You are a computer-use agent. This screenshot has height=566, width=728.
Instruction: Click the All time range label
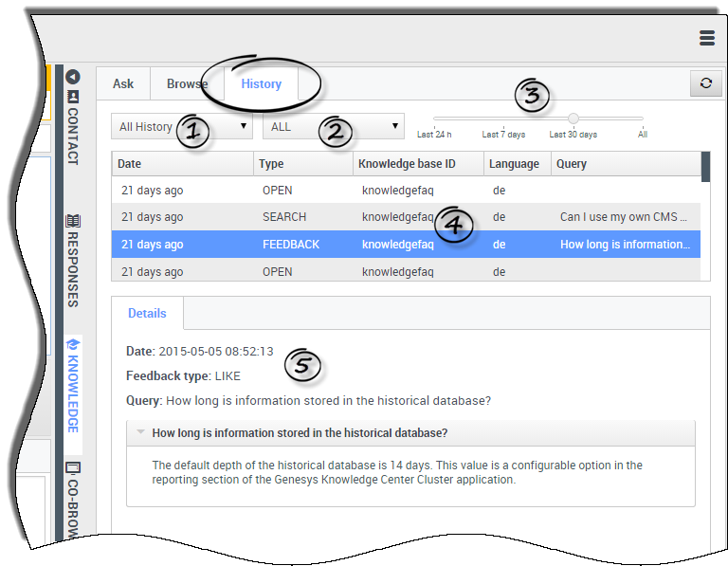tap(643, 134)
